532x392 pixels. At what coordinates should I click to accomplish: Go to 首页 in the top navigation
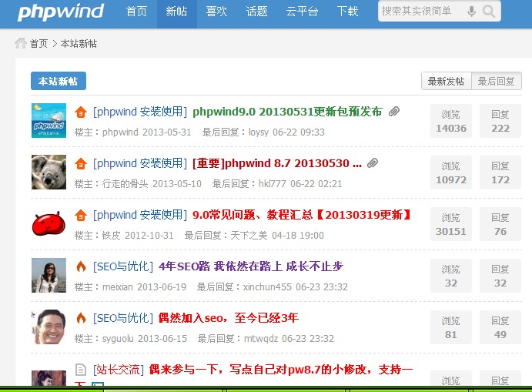tap(136, 12)
